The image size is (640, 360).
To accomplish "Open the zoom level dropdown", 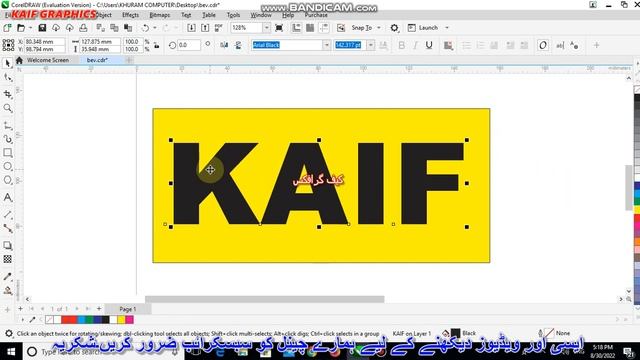I will pos(267,28).
